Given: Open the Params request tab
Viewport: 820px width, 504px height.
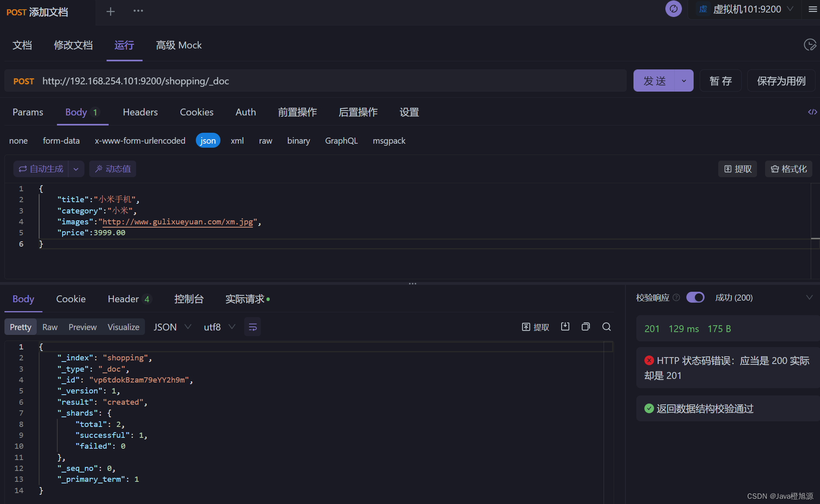Looking at the screenshot, I should [28, 112].
